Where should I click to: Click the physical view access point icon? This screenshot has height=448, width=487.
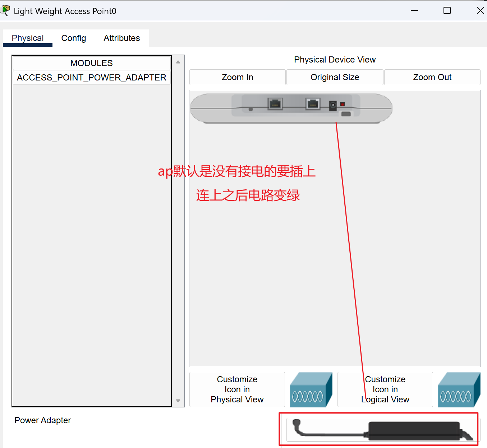pos(311,390)
